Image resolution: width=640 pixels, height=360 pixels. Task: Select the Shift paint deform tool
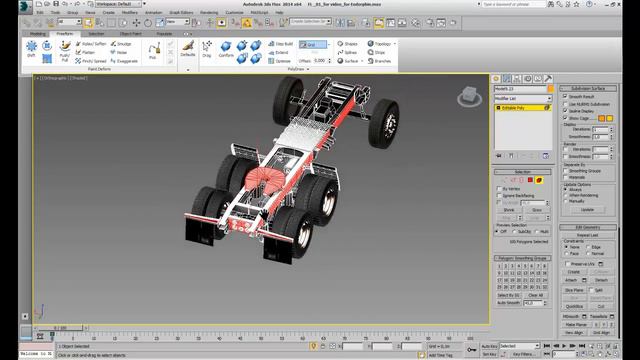point(31,49)
